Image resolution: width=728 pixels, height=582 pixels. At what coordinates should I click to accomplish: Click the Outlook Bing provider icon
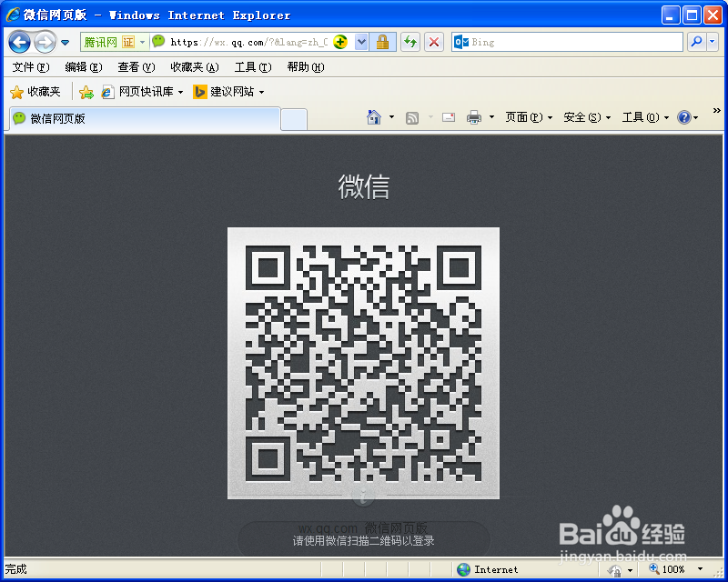click(461, 42)
